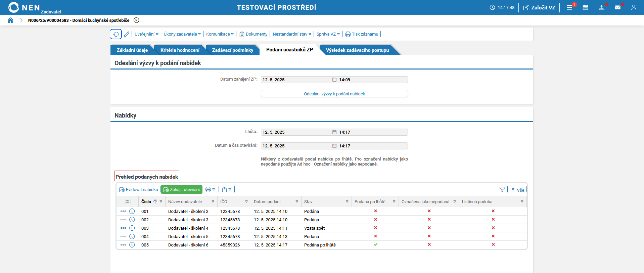Open the messages envelope icon
The image size is (644, 273).
618,7
